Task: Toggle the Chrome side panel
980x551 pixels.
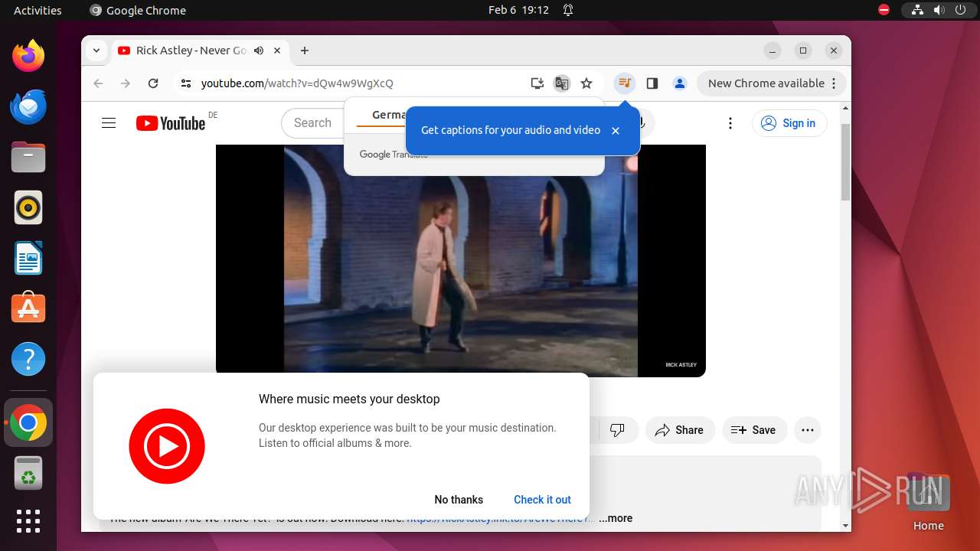Action: tap(652, 83)
